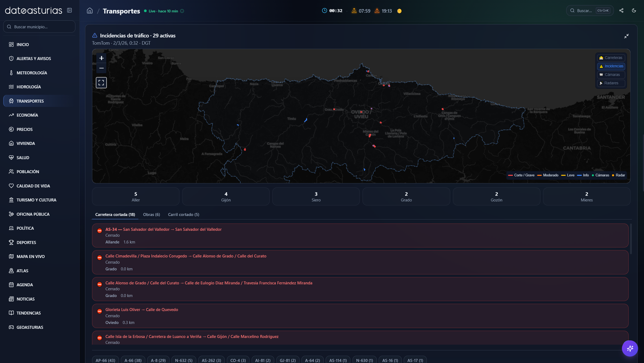Toggle the Carreteras map layer
Screen dimensions: 644x363
611,58
